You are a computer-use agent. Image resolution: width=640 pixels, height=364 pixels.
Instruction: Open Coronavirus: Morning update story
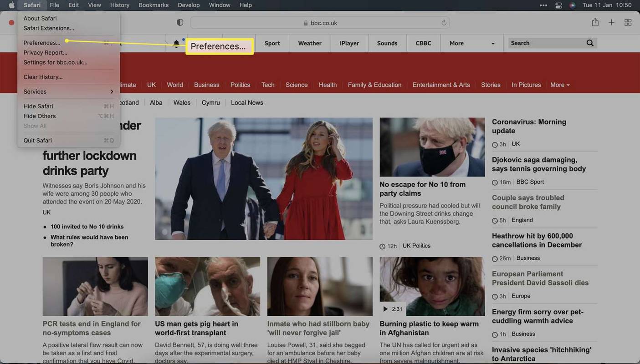pyautogui.click(x=529, y=126)
